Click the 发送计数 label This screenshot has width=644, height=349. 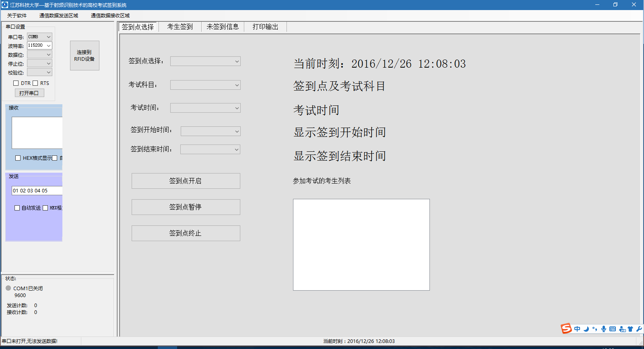17,306
